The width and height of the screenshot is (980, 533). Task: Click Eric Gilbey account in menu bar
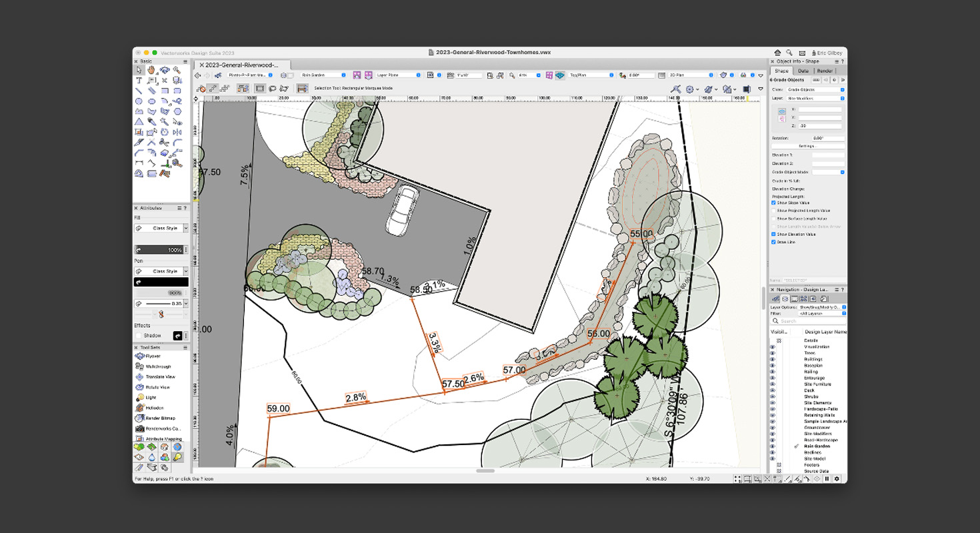coord(829,52)
